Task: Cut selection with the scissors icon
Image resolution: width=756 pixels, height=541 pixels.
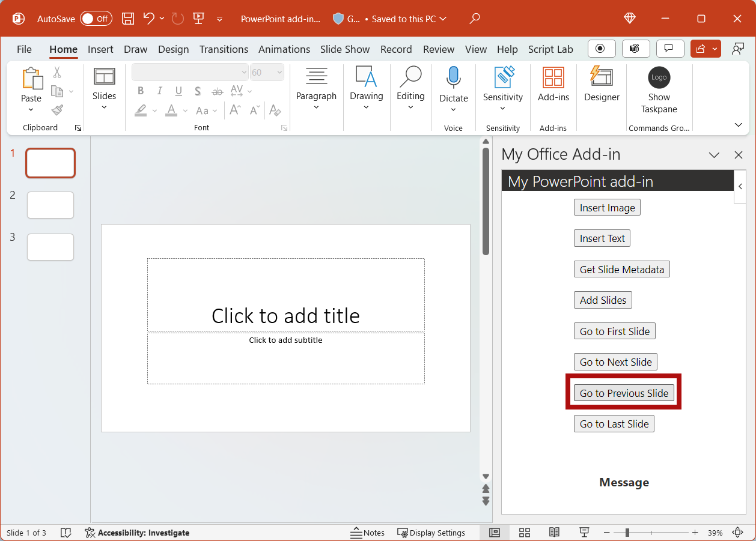Action: 57,73
